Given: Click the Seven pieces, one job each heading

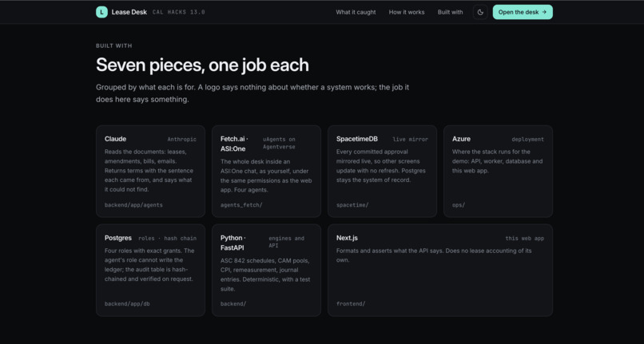Looking at the screenshot, I should (x=202, y=65).
